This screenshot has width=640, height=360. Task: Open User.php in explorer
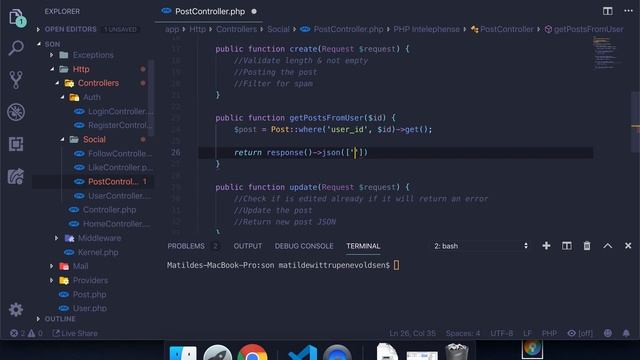click(89, 308)
